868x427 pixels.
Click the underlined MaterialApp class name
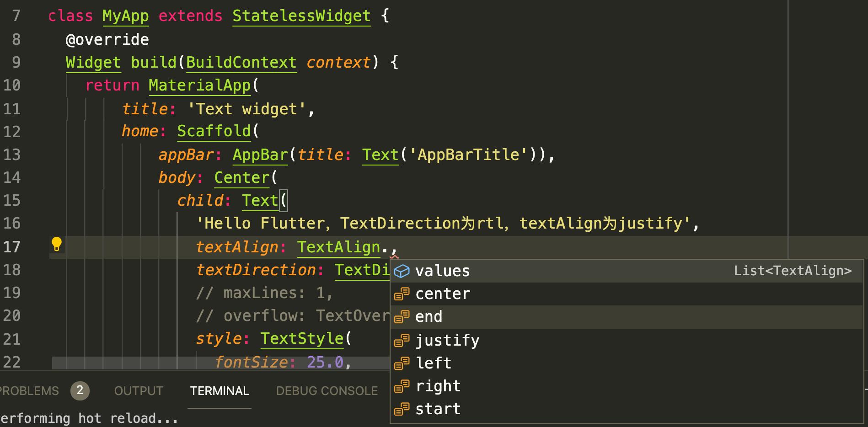point(199,85)
